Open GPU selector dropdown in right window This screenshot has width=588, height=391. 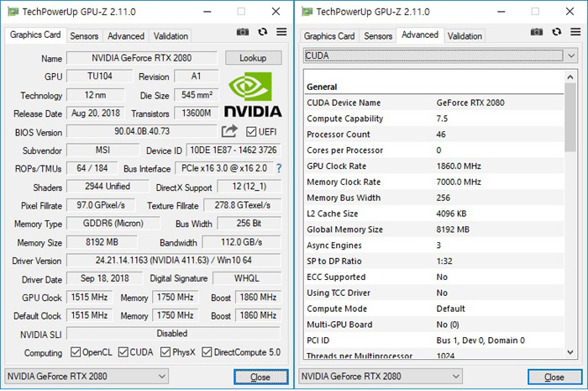(x=381, y=376)
